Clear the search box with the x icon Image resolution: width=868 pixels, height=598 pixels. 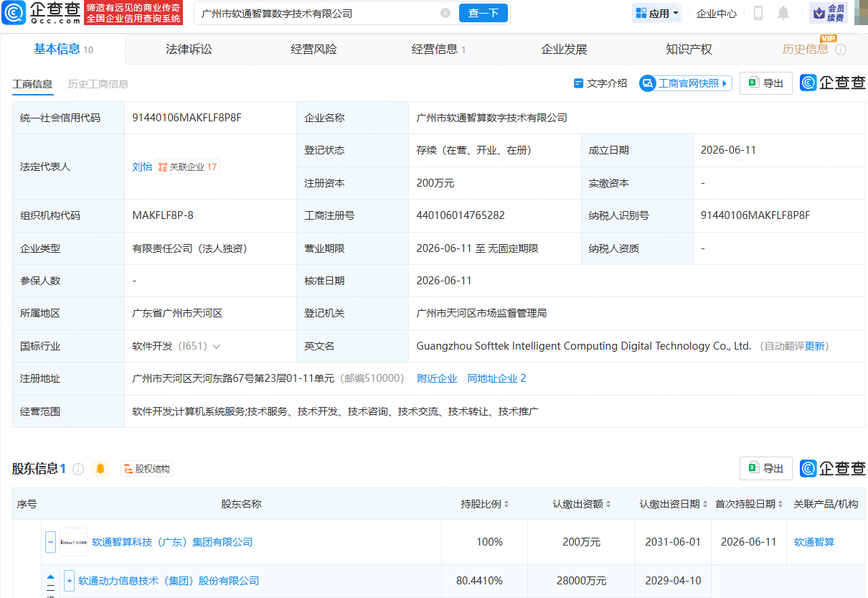[x=445, y=13]
